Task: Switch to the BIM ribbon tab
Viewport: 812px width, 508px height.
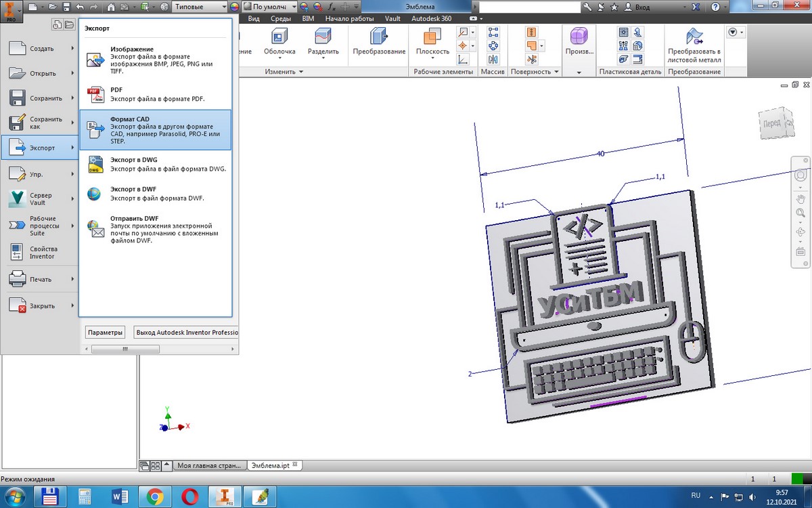Action: [x=308, y=19]
